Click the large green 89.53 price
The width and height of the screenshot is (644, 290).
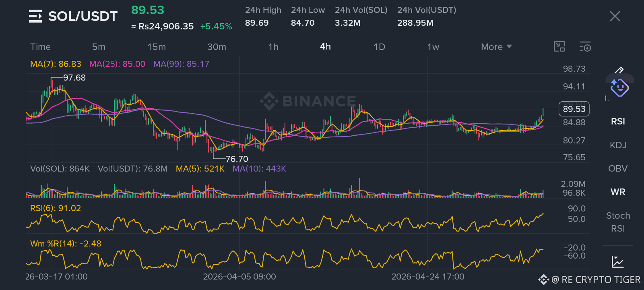[148, 10]
